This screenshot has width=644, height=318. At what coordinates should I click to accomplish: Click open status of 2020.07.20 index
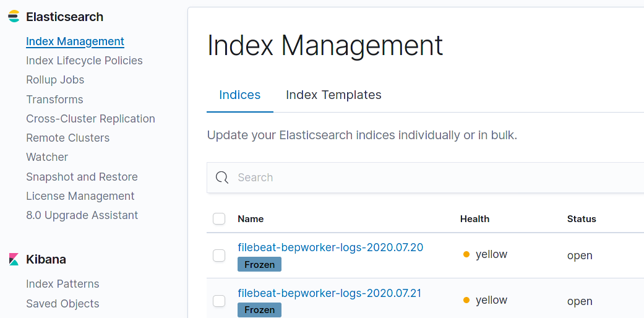580,256
